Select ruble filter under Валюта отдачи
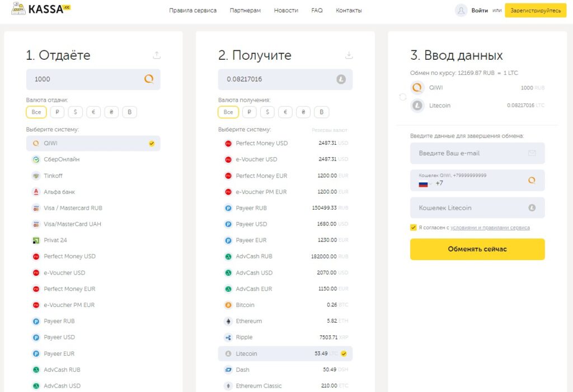The height and width of the screenshot is (392, 573). (57, 112)
